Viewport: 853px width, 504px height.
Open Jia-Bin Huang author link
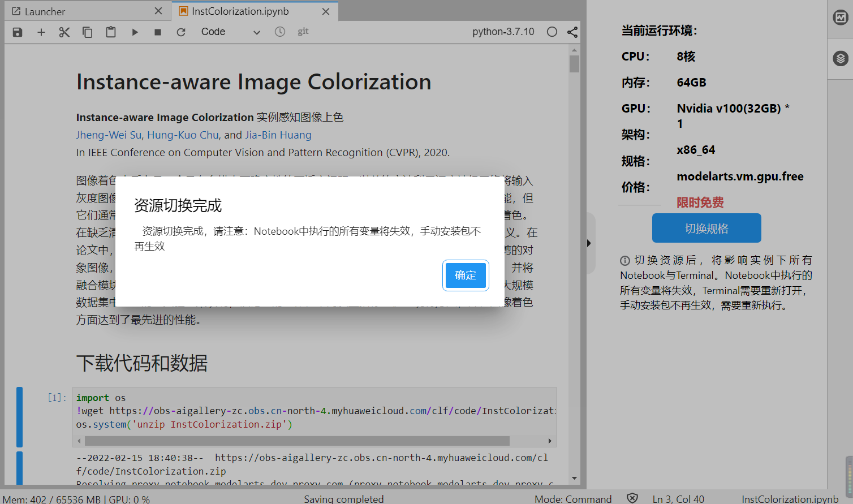278,135
